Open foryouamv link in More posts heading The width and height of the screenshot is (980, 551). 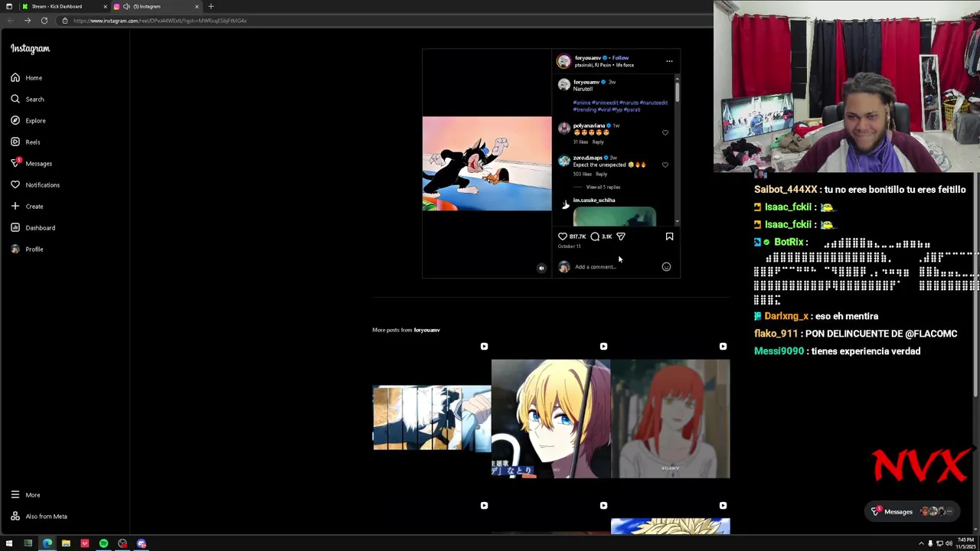click(x=426, y=330)
